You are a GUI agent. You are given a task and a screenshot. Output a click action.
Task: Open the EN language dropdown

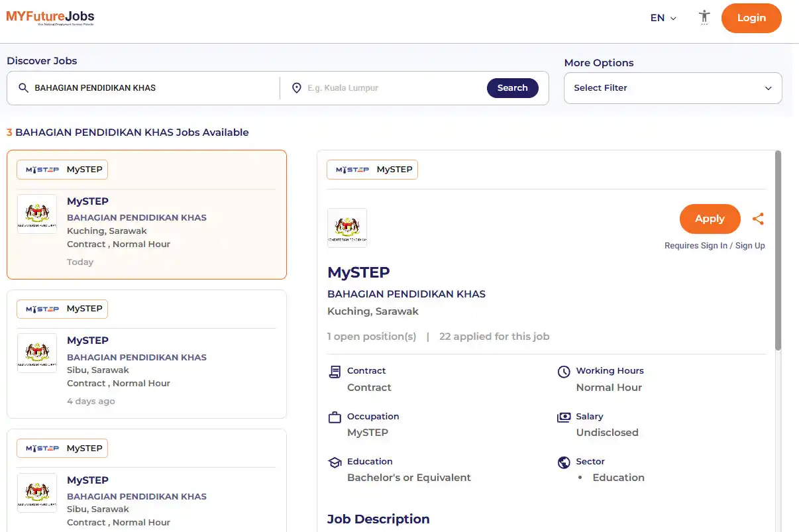(x=663, y=18)
